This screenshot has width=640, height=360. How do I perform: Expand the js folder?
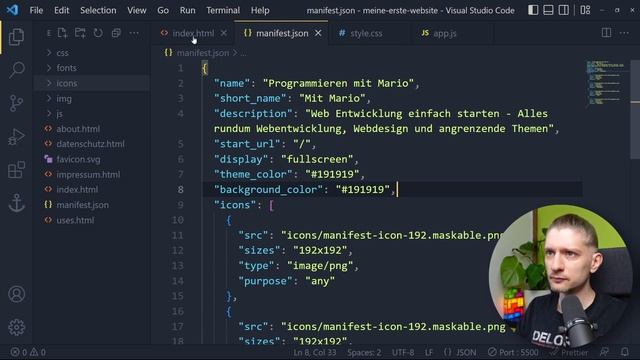(92, 113)
